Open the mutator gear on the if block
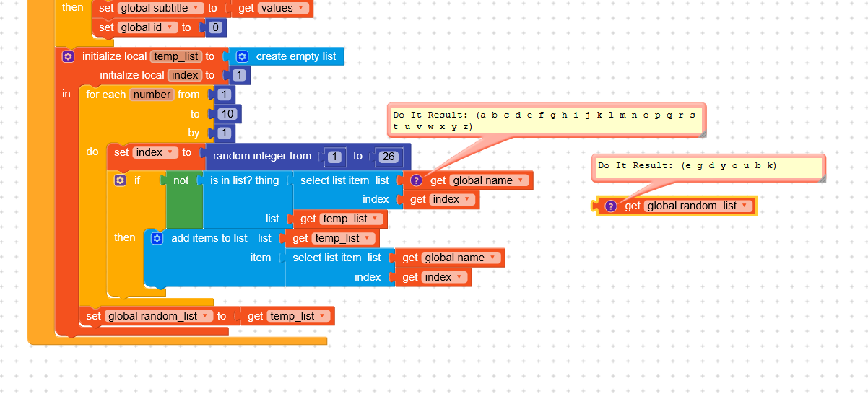The image size is (868, 399). pos(121,180)
